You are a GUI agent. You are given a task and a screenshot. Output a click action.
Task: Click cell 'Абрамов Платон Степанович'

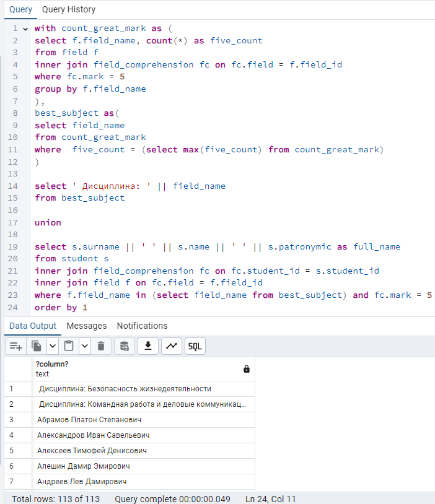144,420
